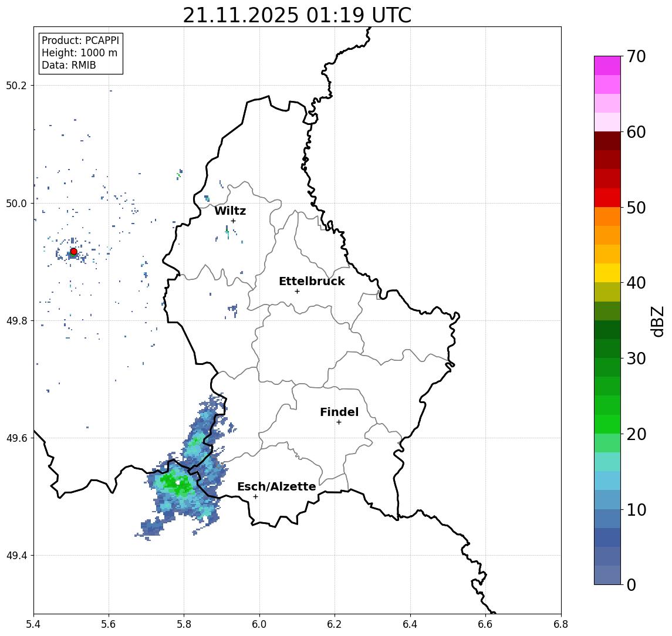This screenshot has height=636, width=672.
Task: Click longitude tick label 6.4
Action: coord(410,624)
